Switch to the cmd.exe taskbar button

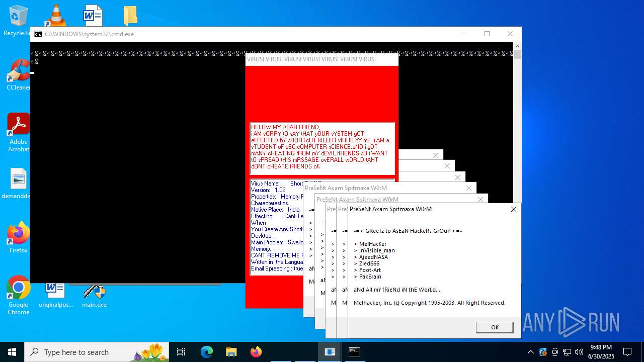point(354,352)
